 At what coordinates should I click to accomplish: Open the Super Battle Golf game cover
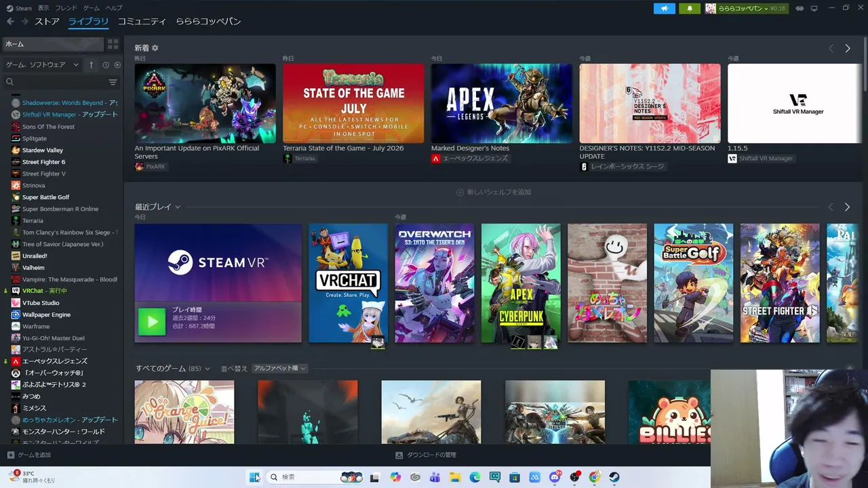(694, 283)
